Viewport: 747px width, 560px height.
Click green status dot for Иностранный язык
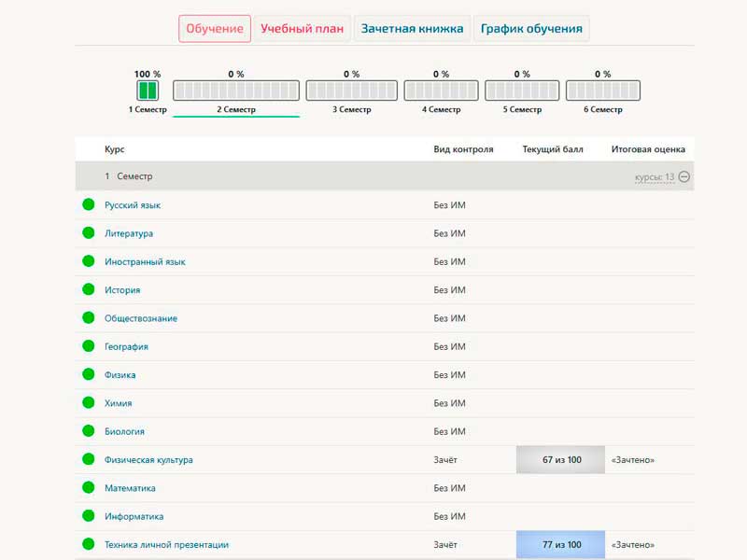pos(89,261)
